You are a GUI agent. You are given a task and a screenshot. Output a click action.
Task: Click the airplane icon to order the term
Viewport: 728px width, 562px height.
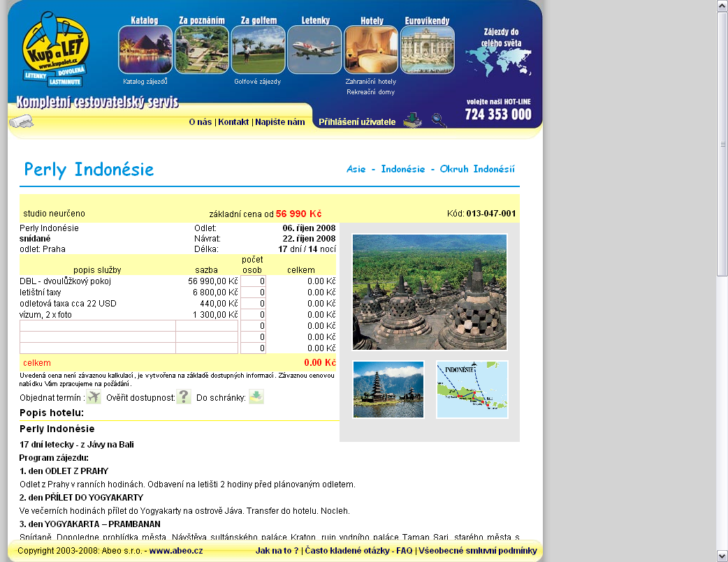(94, 397)
